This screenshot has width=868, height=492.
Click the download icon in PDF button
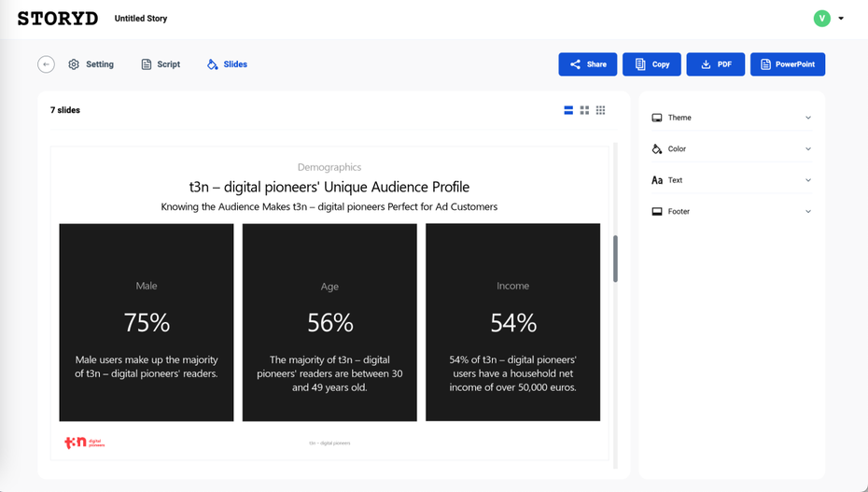706,64
